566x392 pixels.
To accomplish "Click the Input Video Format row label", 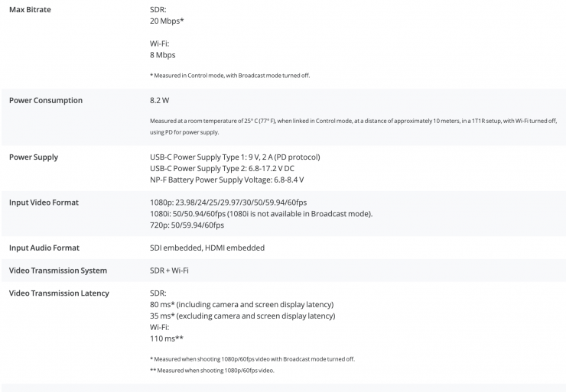I will 44,202.
